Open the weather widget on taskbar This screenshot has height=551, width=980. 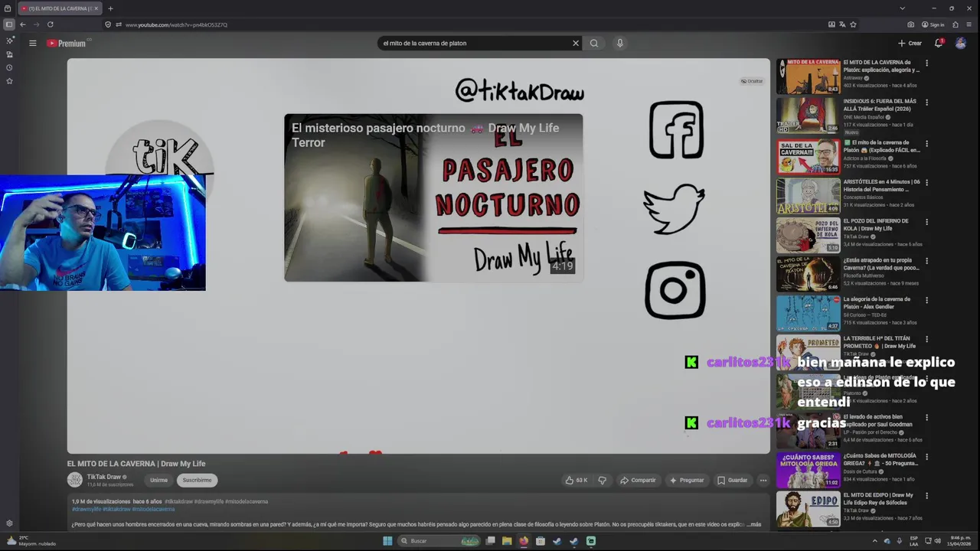pos(31,541)
